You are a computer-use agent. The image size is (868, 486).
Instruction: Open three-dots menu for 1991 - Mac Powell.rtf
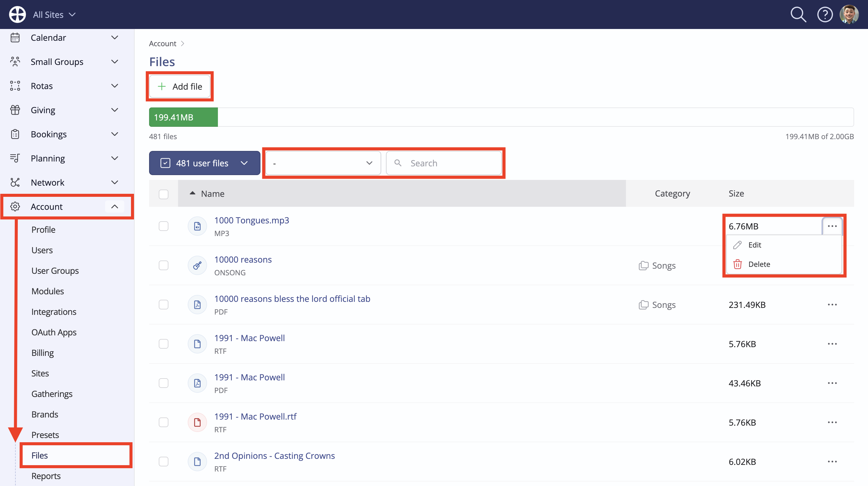832,422
